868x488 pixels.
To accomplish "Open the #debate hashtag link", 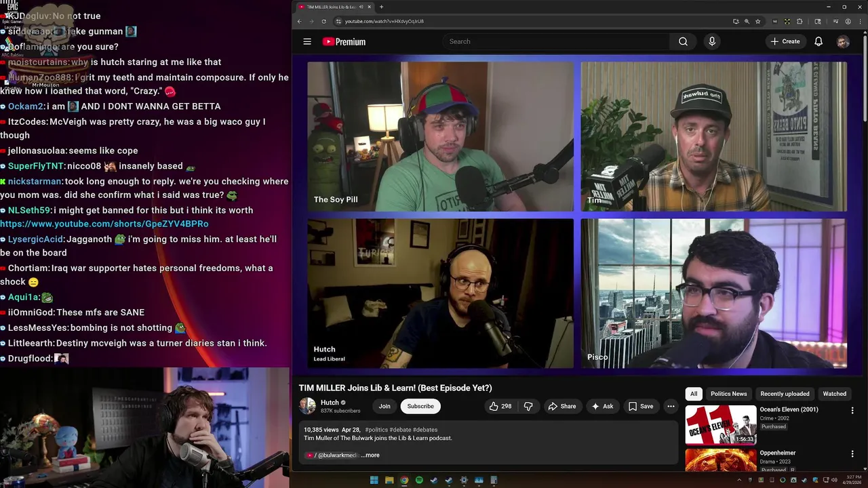I will click(x=399, y=430).
